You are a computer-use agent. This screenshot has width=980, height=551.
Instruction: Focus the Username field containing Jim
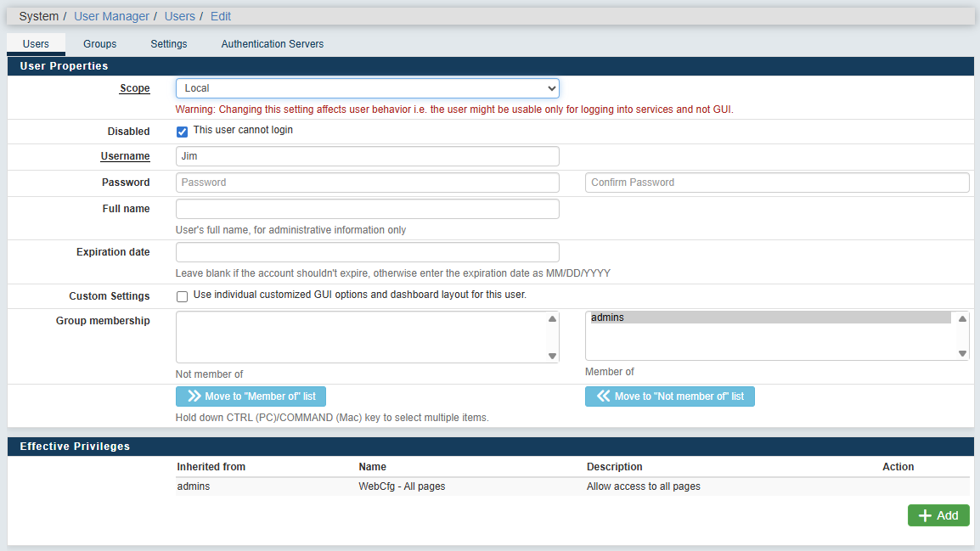point(367,156)
